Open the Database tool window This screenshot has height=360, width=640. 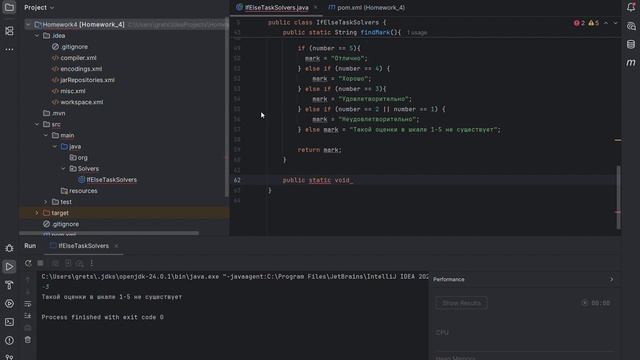click(x=631, y=44)
